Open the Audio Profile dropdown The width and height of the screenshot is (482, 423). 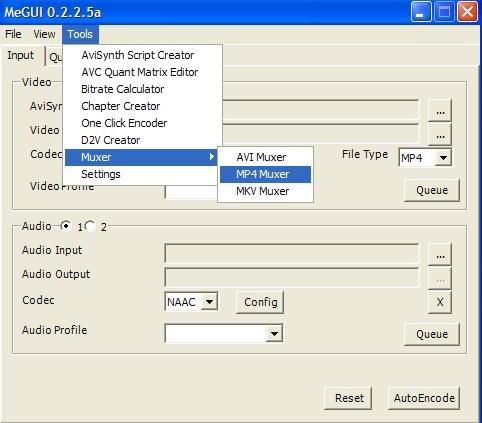pos(274,333)
